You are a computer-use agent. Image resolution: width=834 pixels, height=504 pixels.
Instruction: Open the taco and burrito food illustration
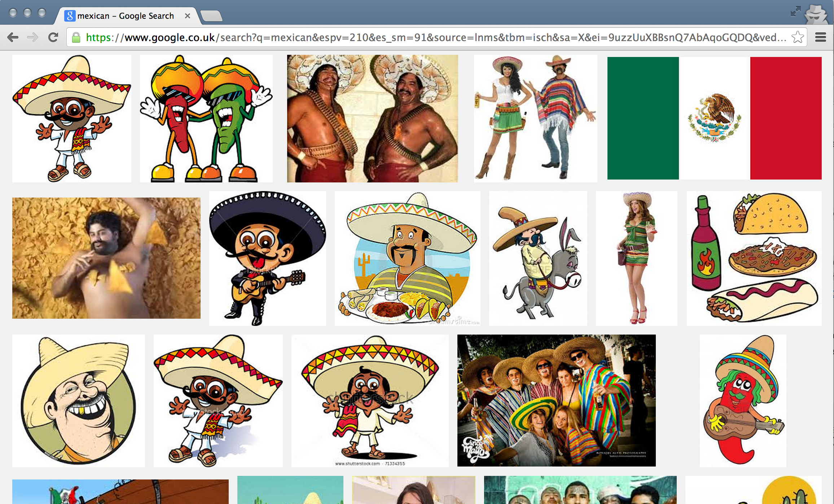pyautogui.click(x=754, y=258)
